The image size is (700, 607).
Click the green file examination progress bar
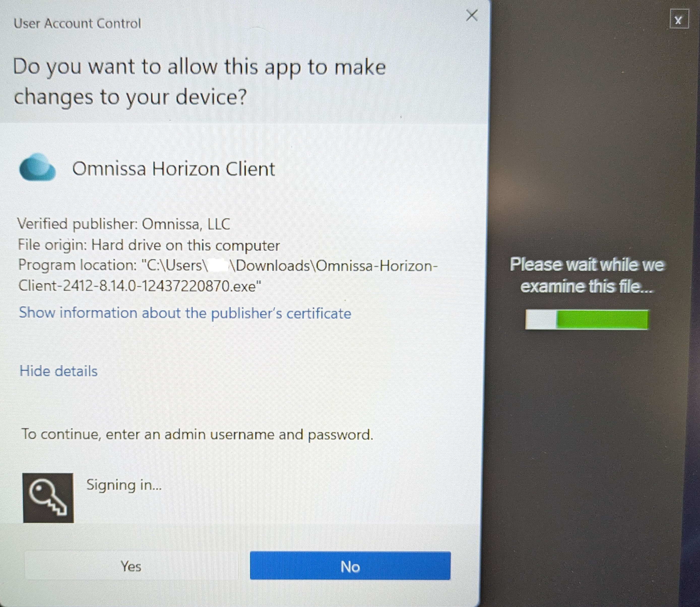coord(602,319)
